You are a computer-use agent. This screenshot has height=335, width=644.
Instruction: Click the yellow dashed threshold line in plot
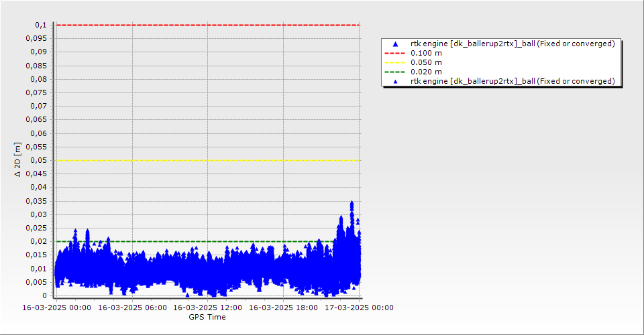[208, 160]
